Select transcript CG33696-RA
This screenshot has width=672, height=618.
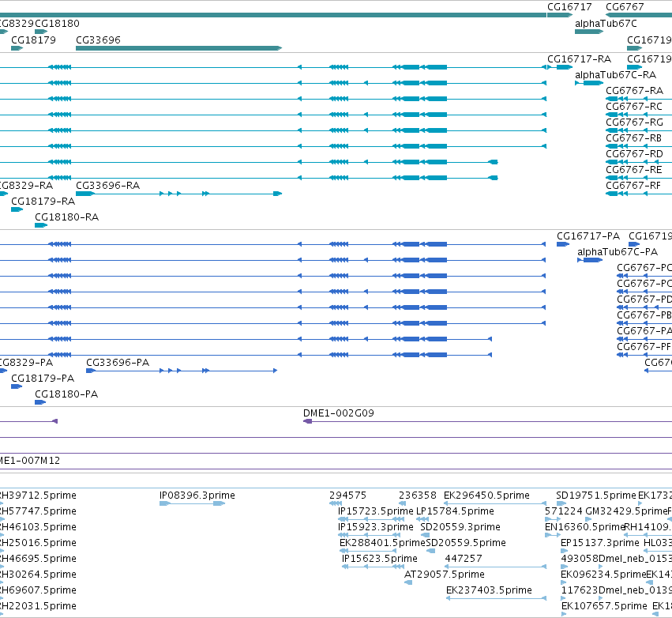pyautogui.click(x=107, y=185)
